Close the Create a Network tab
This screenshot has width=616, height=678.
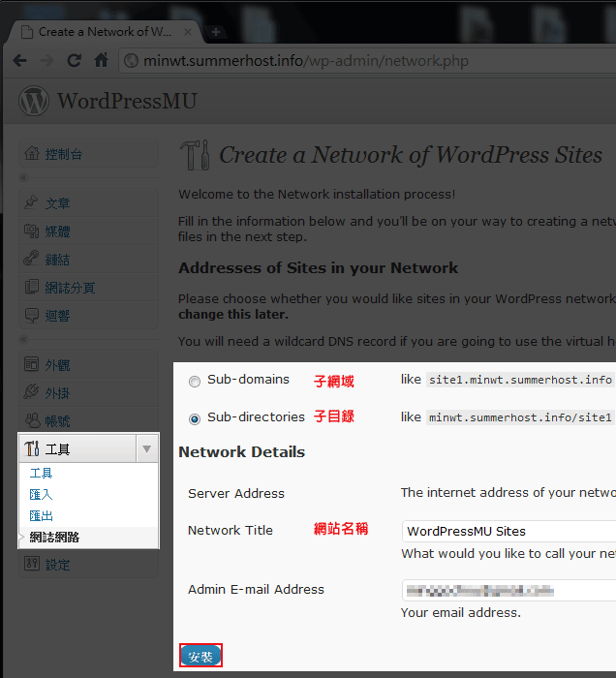click(188, 32)
